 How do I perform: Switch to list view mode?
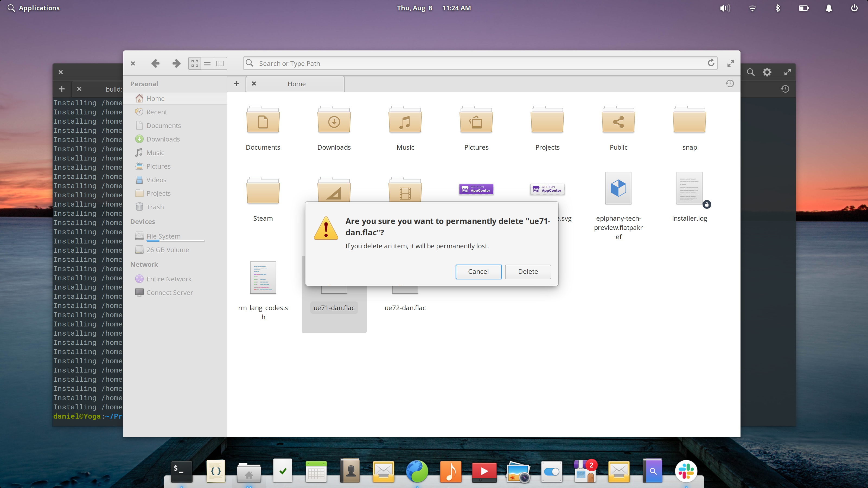207,63
